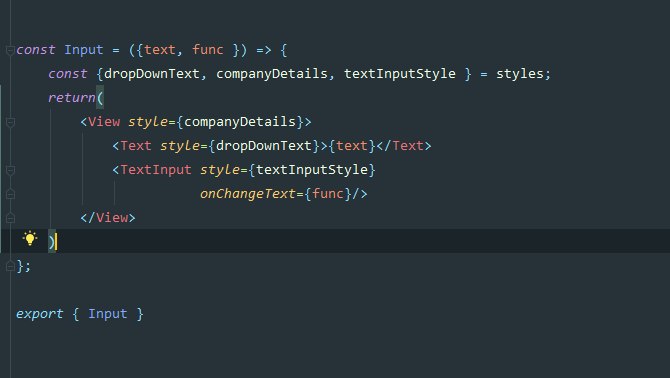Click the 'style' attribute on the TextInput tag

click(220, 170)
